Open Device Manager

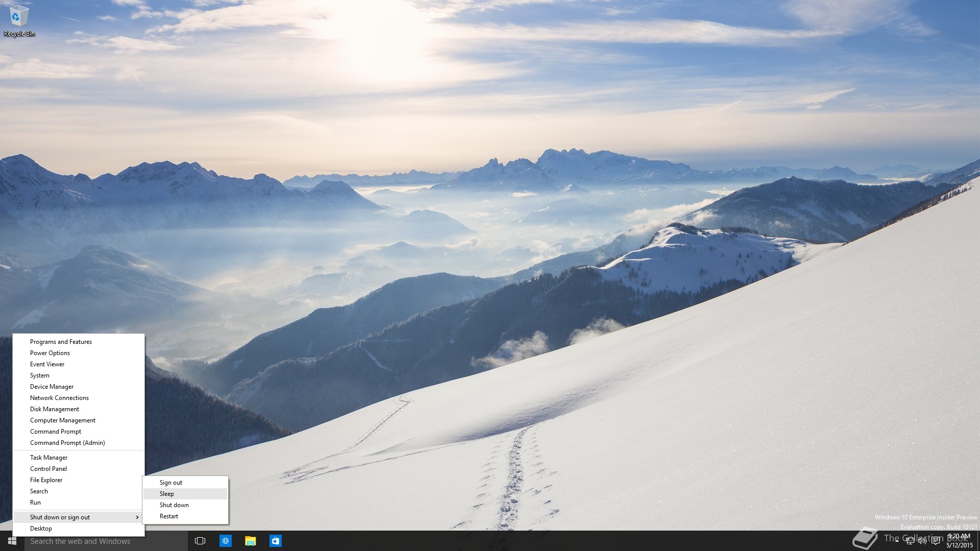pos(79,387)
